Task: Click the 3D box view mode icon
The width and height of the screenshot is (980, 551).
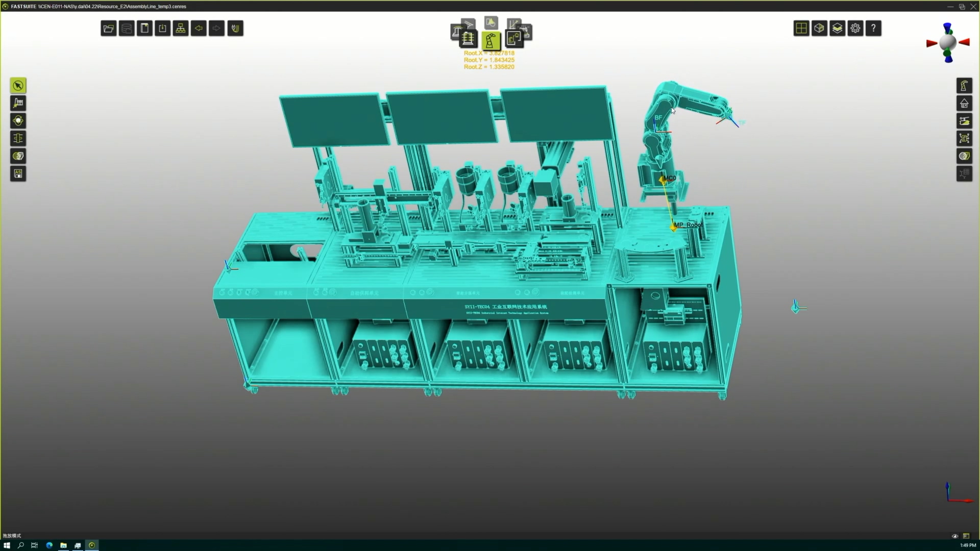Action: [x=819, y=29]
